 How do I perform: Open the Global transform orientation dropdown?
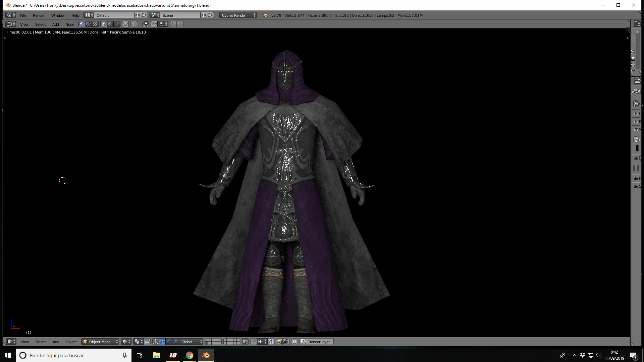click(191, 342)
